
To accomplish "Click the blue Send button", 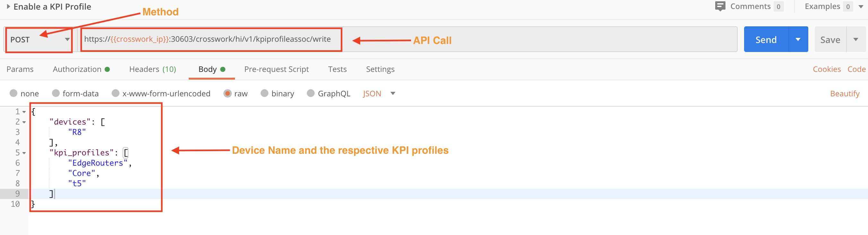I will pos(766,39).
